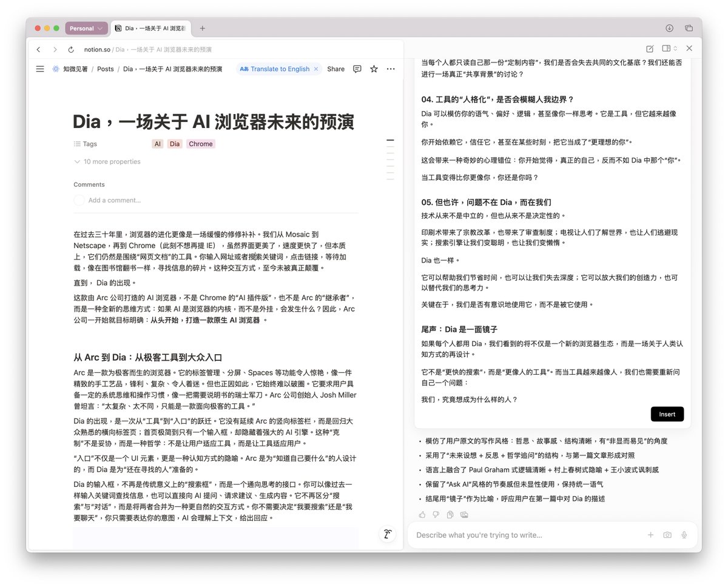Click the address bar URL

pyautogui.click(x=148, y=50)
